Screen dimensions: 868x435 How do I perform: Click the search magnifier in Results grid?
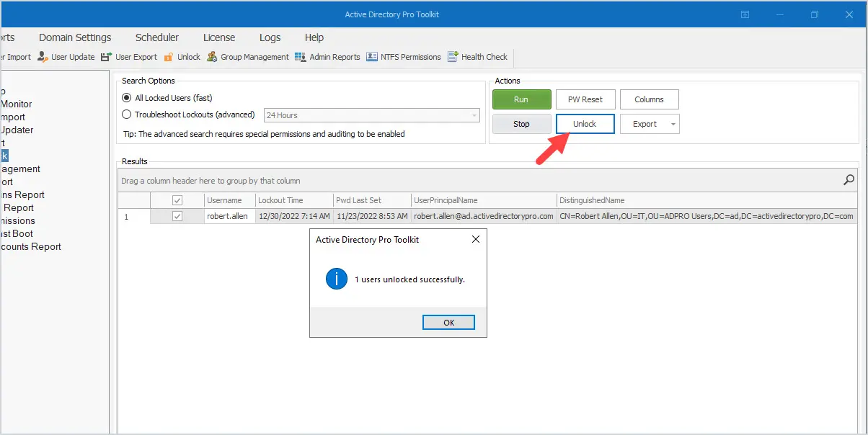click(849, 180)
